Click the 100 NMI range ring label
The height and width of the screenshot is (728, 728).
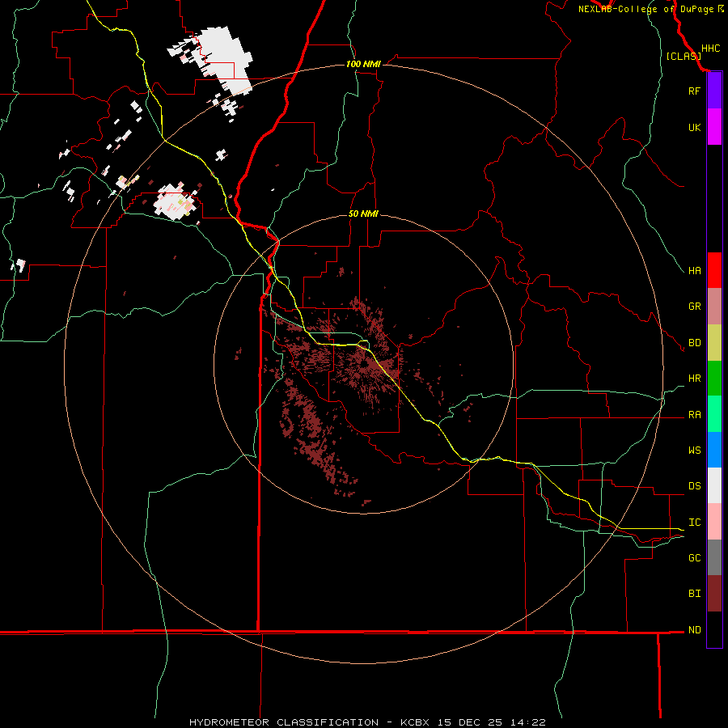tap(363, 64)
